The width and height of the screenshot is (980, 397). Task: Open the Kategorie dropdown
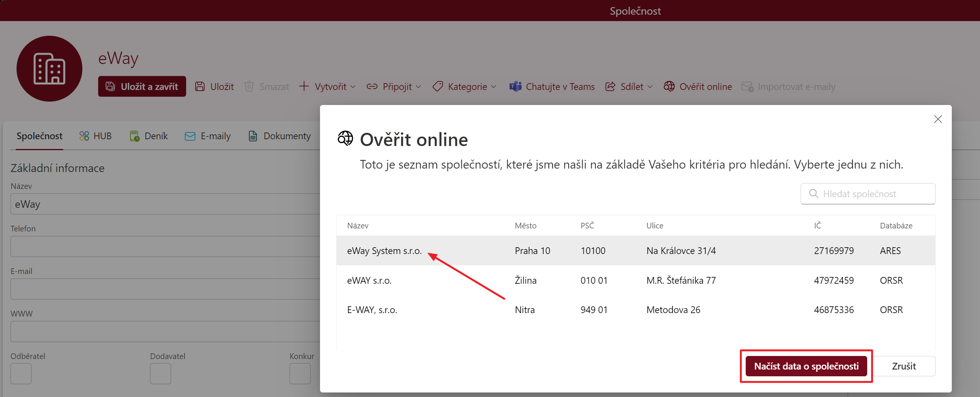coord(464,87)
